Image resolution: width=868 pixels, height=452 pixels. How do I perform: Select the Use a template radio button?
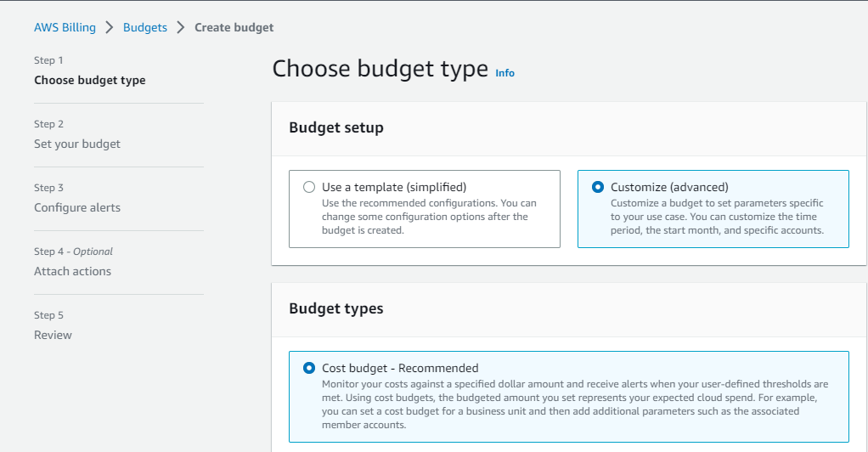coord(309,187)
